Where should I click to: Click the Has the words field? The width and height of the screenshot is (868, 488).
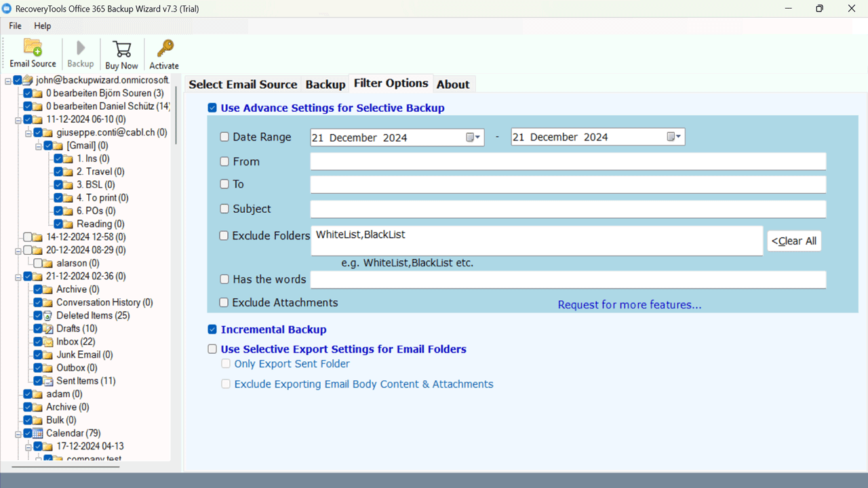[568, 279]
